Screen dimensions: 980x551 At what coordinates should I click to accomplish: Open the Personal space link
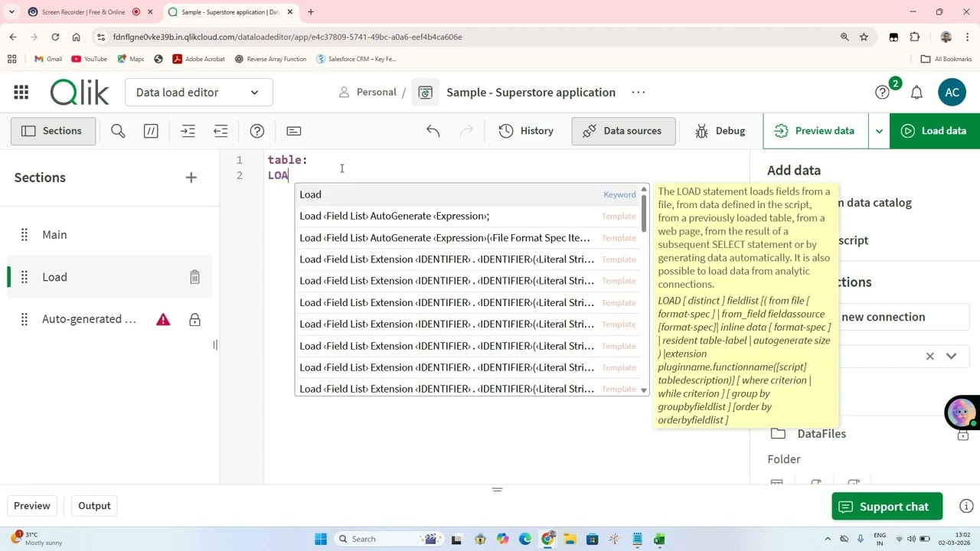click(367, 92)
